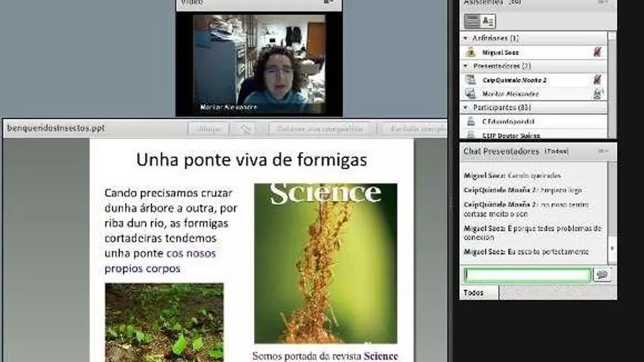
Task: Collapse the Participantes group
Action: point(466,108)
